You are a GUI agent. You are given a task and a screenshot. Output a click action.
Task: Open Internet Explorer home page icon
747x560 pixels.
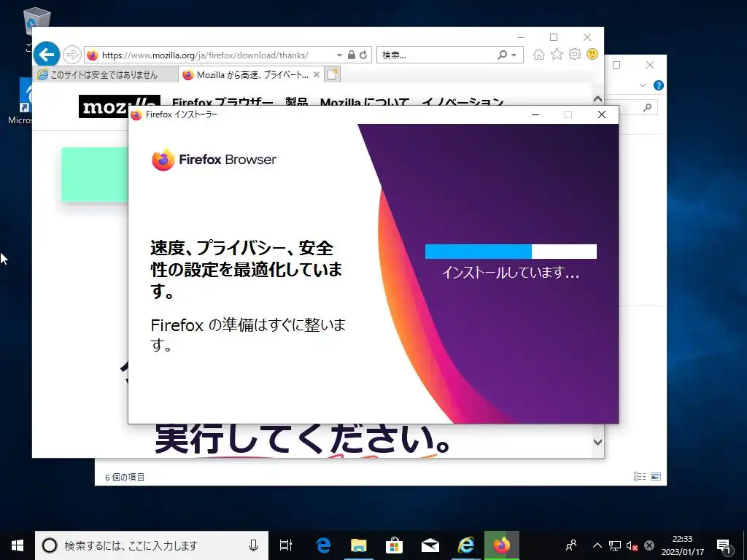tap(539, 54)
